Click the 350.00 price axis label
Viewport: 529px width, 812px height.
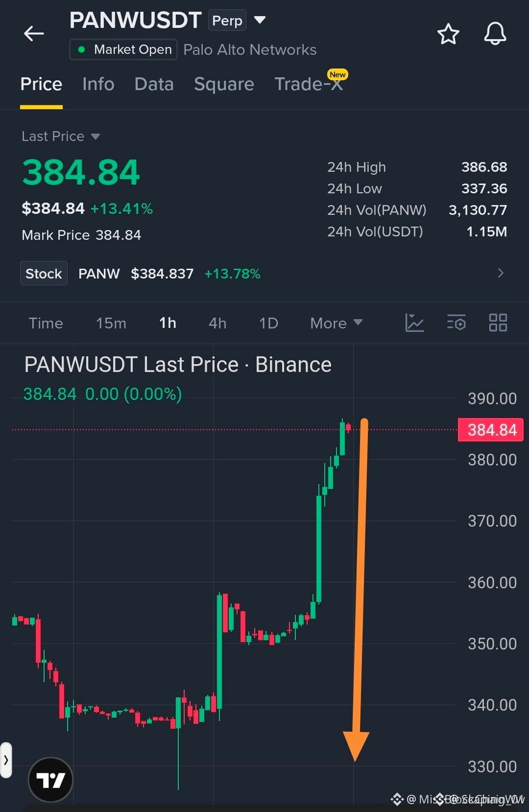[x=492, y=644]
